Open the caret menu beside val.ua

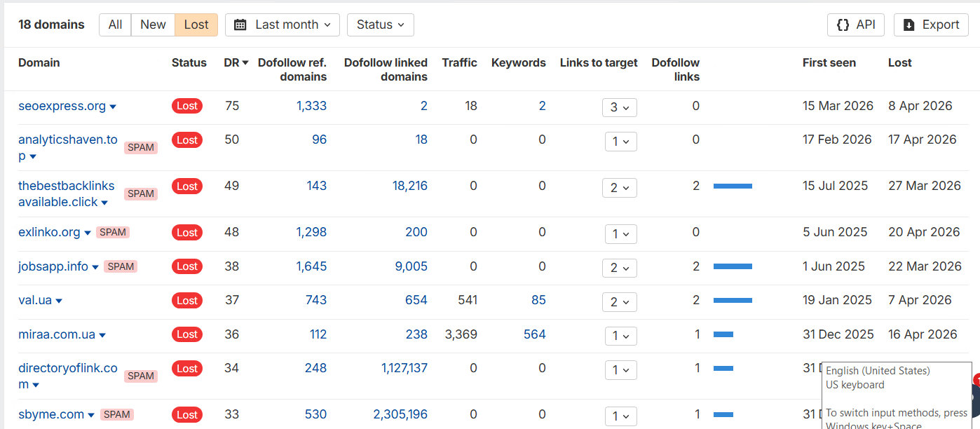tap(59, 301)
